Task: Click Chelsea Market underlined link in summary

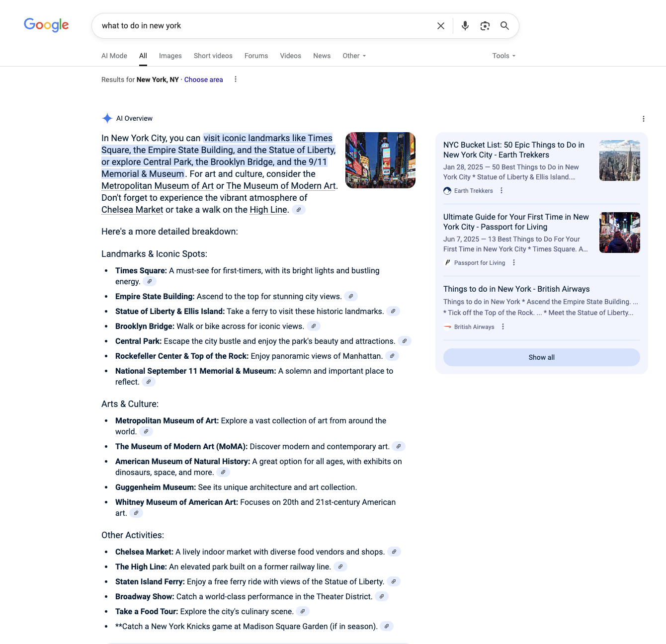Action: (x=132, y=210)
